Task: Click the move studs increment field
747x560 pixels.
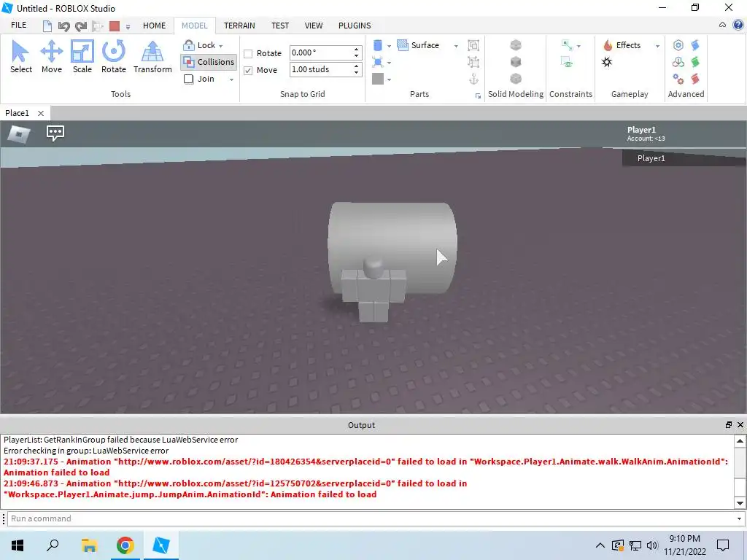Action: click(x=321, y=69)
